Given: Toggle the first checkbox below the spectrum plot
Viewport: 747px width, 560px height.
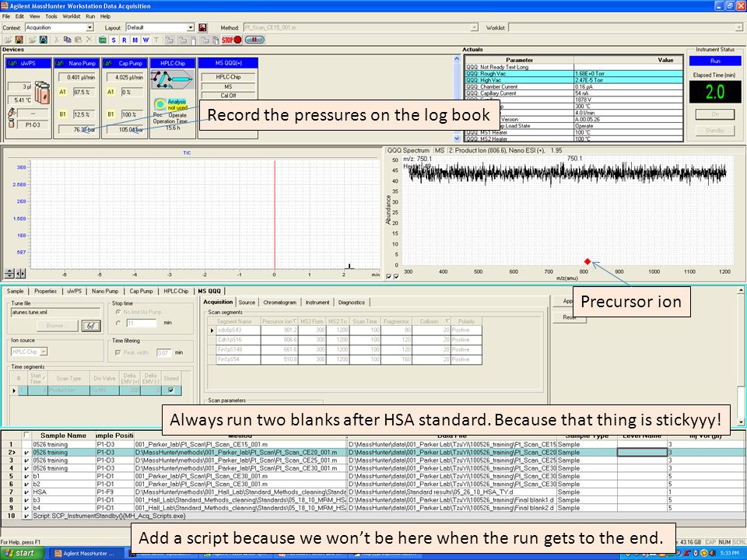Looking at the screenshot, I should [x=389, y=277].
